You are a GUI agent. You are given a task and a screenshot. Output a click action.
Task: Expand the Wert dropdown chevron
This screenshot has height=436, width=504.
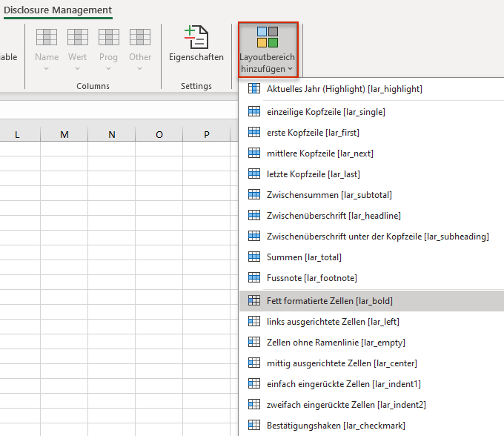tap(78, 68)
